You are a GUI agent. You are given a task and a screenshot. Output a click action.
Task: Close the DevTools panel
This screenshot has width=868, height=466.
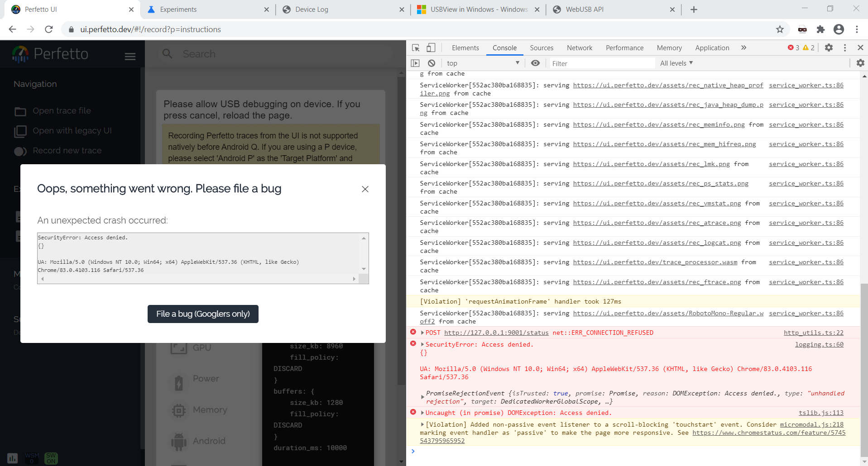[x=860, y=48]
